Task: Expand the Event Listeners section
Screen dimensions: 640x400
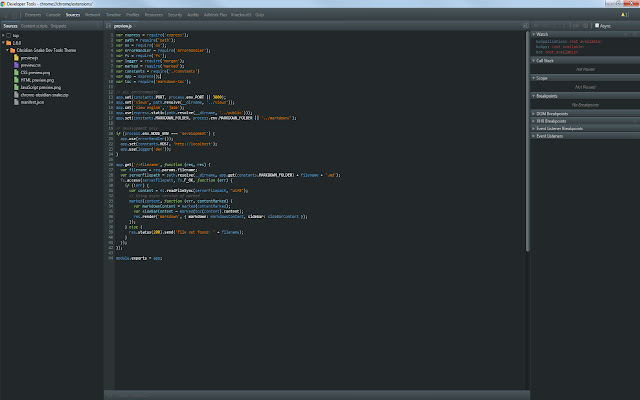Action: [x=533, y=136]
